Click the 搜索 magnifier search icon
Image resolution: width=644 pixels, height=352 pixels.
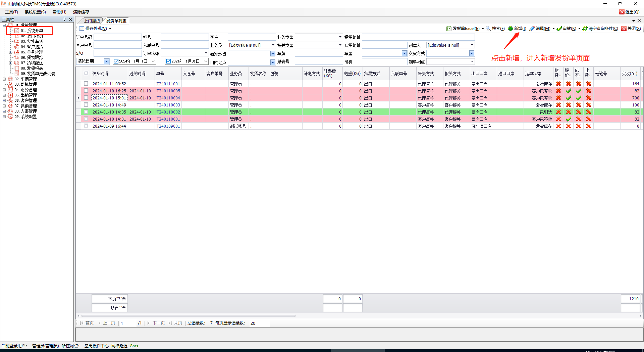tap(488, 29)
